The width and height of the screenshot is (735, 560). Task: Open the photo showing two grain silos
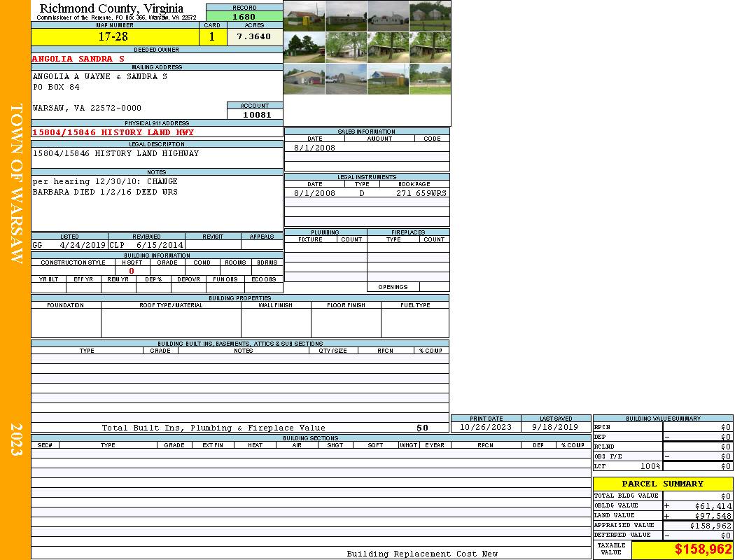[430, 16]
